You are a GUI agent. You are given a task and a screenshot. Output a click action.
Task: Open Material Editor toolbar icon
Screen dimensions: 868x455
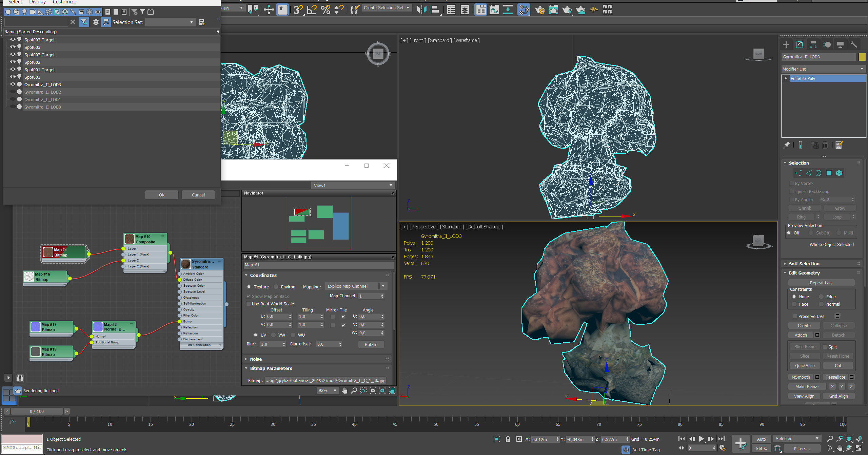[x=524, y=10]
